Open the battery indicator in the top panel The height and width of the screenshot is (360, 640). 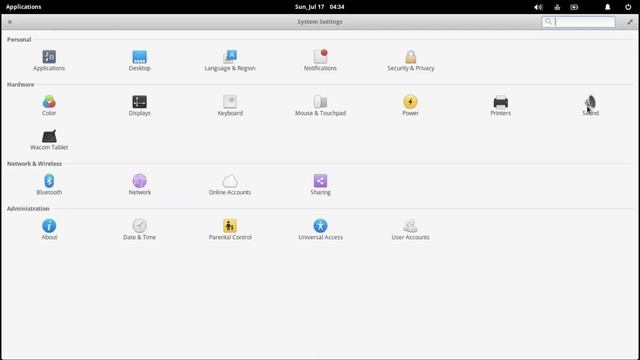[574, 7]
